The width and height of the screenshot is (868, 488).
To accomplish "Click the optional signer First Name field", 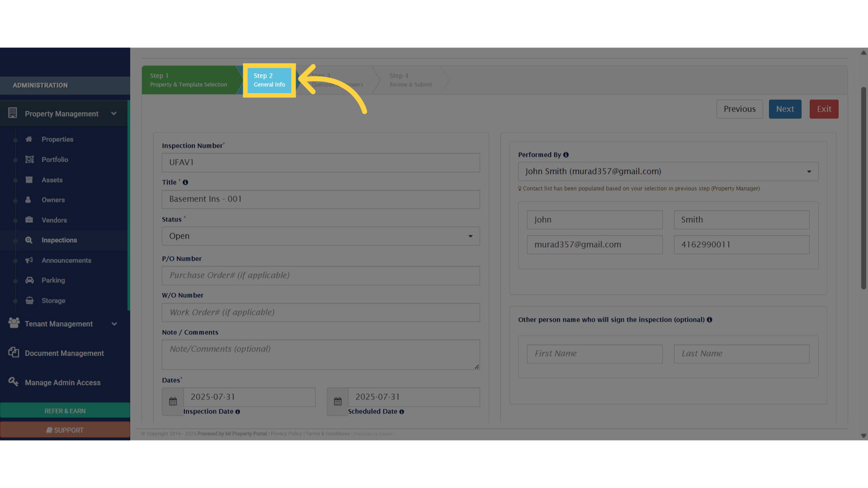I will tap(595, 354).
